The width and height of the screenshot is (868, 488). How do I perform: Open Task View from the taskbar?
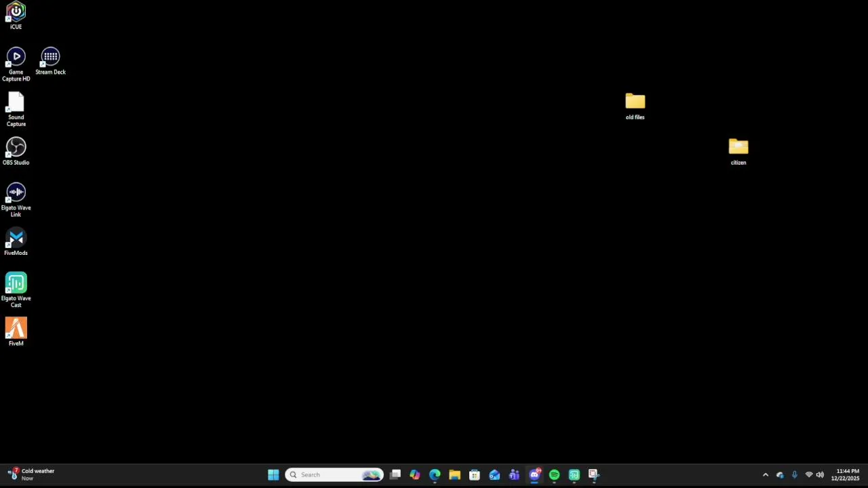395,474
